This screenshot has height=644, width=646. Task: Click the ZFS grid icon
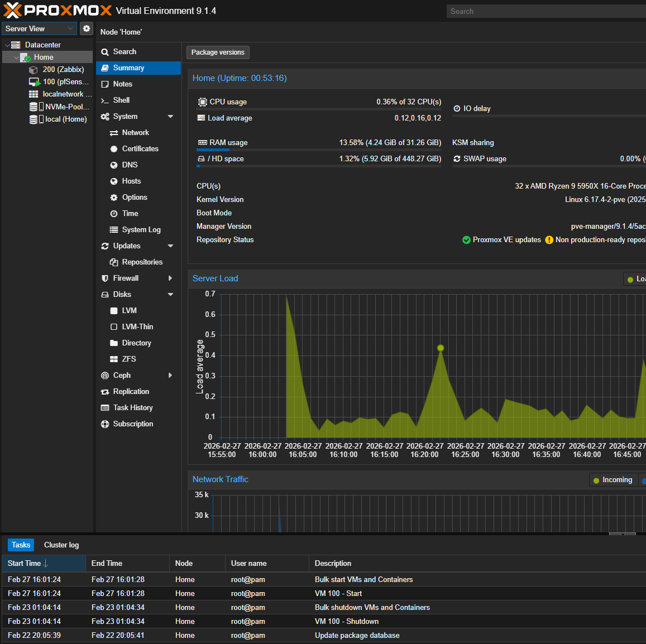coord(114,359)
